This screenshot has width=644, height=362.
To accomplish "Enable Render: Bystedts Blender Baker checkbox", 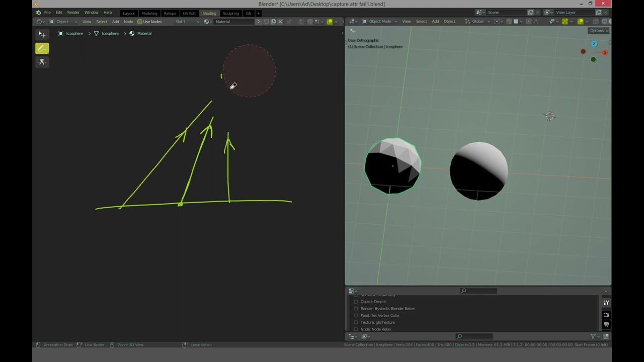I will pyautogui.click(x=356, y=309).
